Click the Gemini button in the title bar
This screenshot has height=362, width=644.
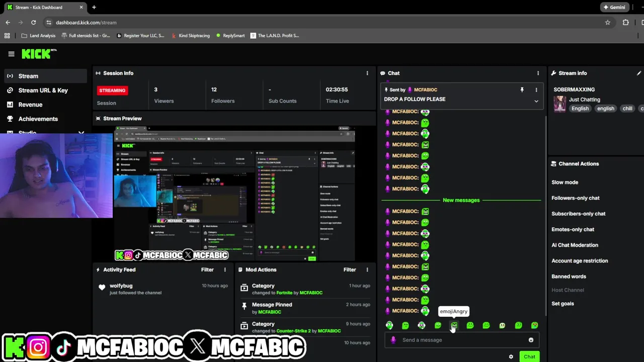click(614, 8)
